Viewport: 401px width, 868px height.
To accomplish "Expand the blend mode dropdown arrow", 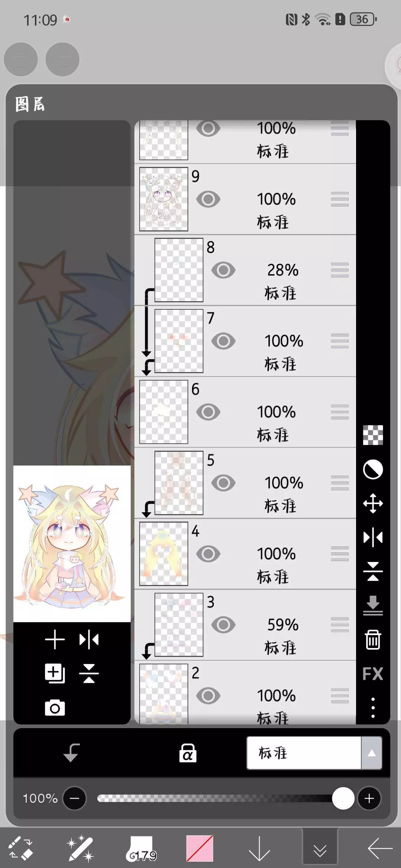I will [372, 753].
